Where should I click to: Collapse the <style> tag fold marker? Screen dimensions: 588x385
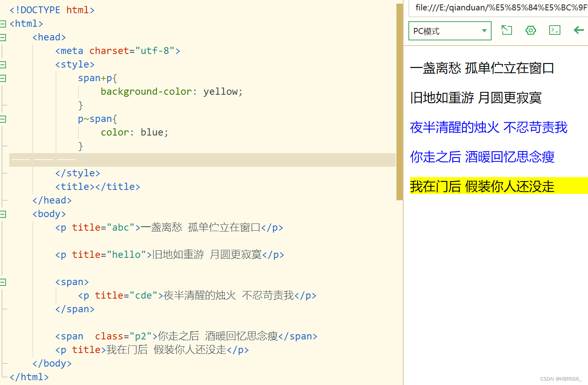point(3,65)
